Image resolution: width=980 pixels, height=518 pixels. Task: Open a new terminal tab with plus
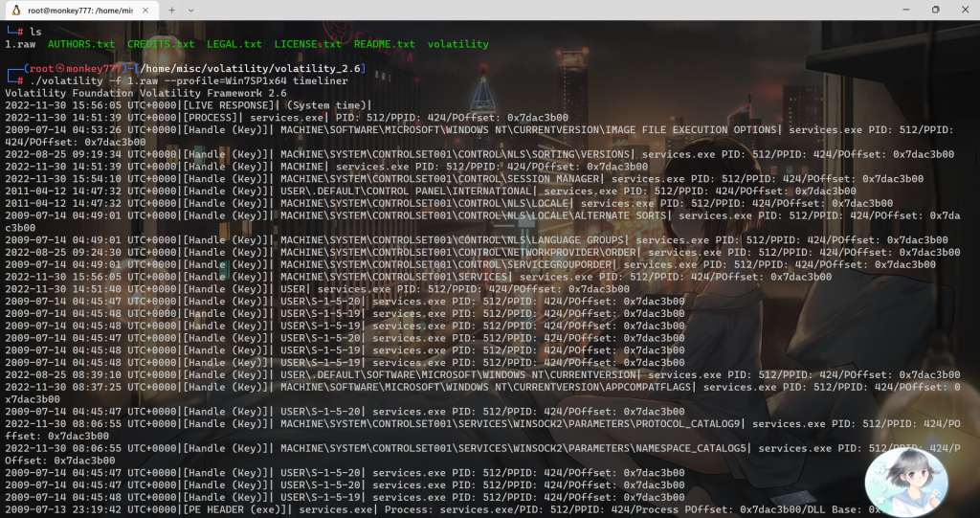(171, 10)
